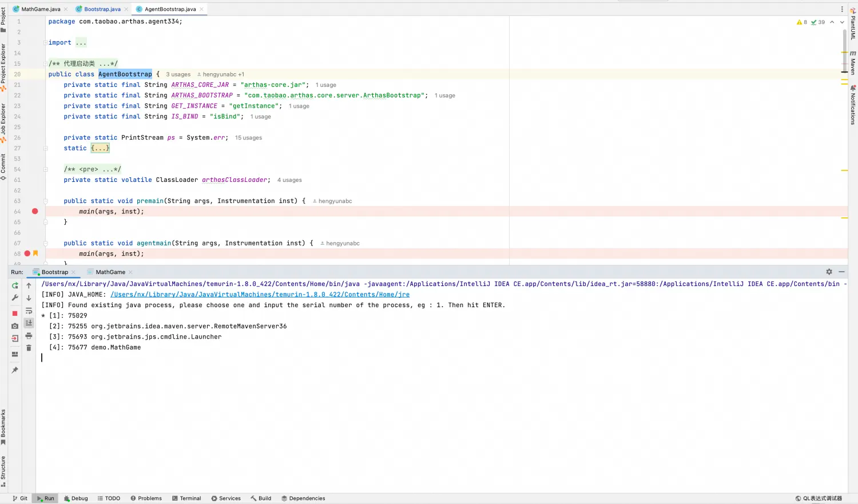
Task: Stop the running Bootstrap process
Action: click(x=15, y=313)
